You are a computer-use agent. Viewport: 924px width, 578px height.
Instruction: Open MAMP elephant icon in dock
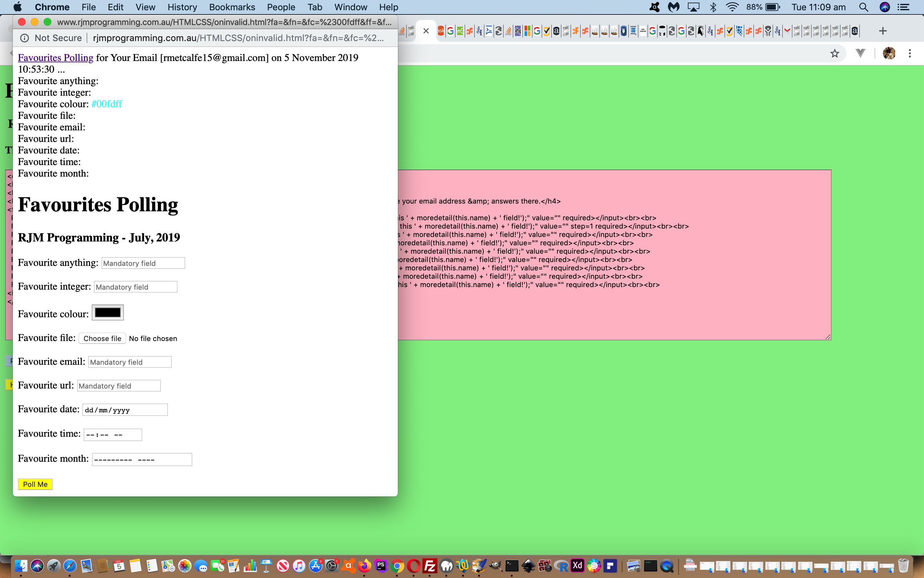point(447,566)
